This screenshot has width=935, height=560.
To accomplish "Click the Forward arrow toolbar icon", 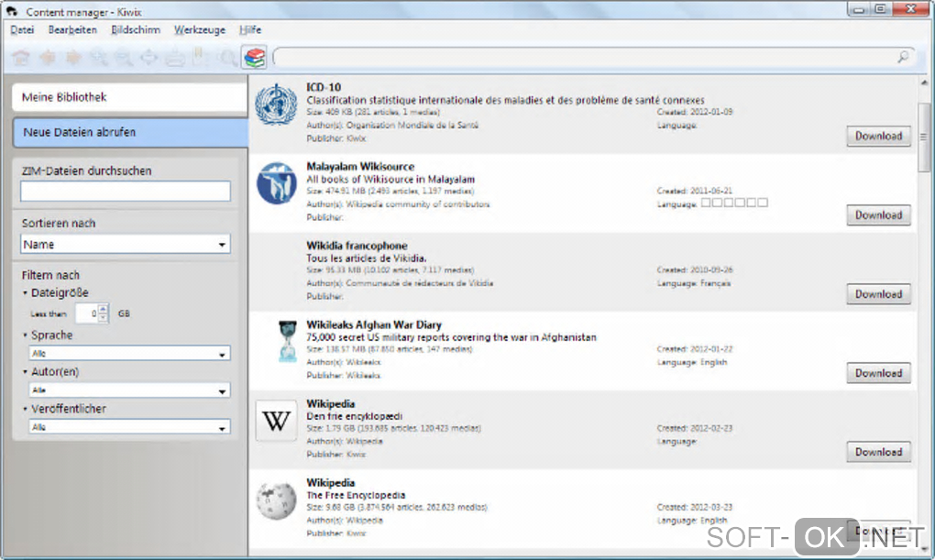I will pyautogui.click(x=73, y=57).
